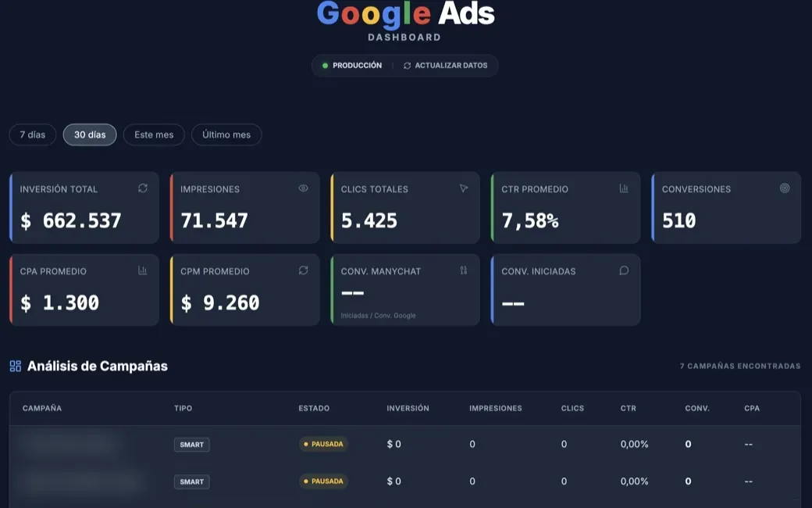Click the Pausada badge in second campaign row

324,481
